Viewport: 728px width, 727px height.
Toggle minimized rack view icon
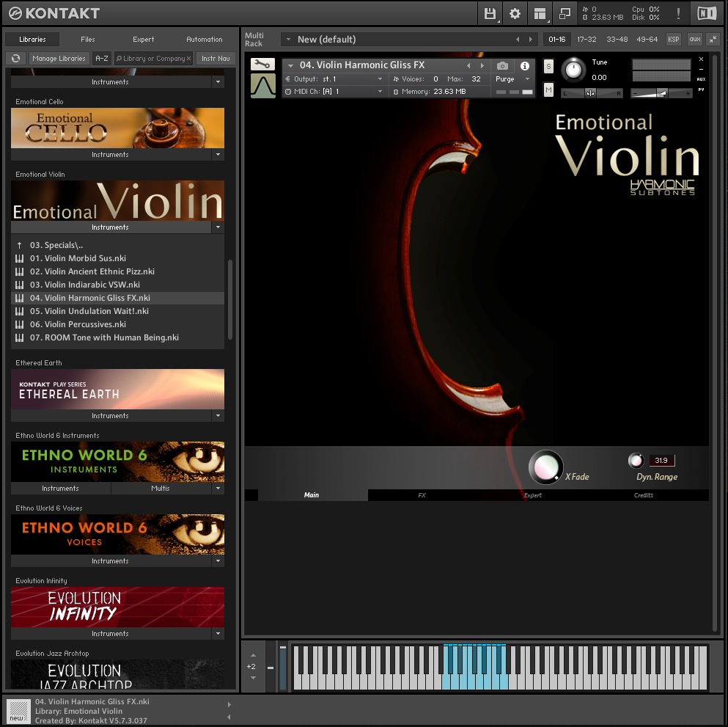click(x=565, y=13)
